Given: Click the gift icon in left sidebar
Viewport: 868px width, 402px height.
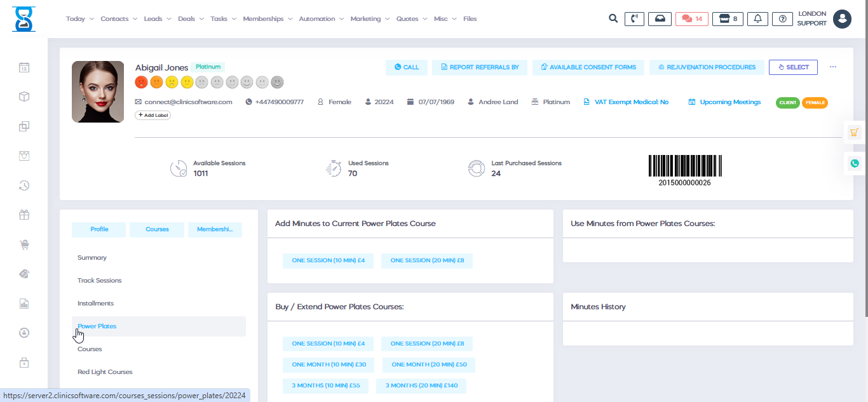Looking at the screenshot, I should 24,215.
